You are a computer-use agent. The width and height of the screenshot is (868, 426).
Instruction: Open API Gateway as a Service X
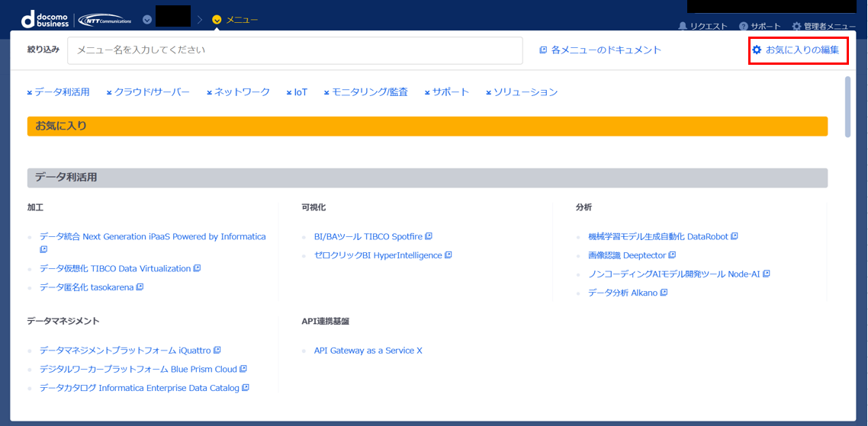pyautogui.click(x=368, y=351)
